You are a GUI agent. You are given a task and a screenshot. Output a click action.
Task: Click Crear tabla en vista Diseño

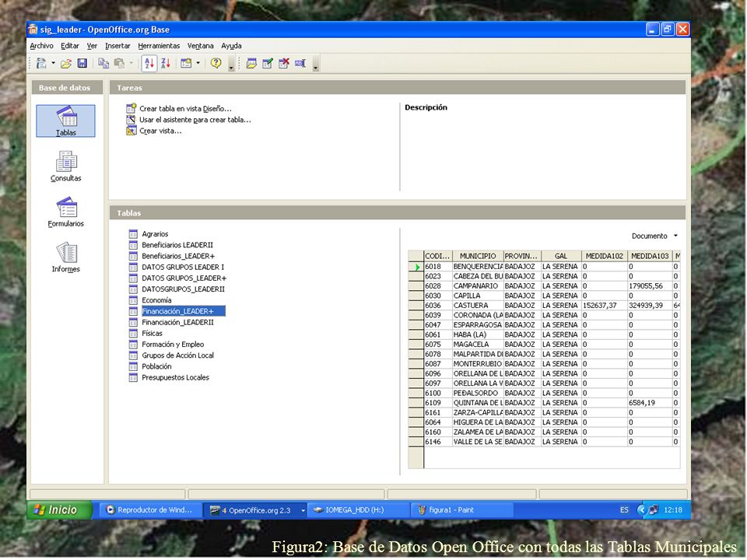tap(179, 109)
